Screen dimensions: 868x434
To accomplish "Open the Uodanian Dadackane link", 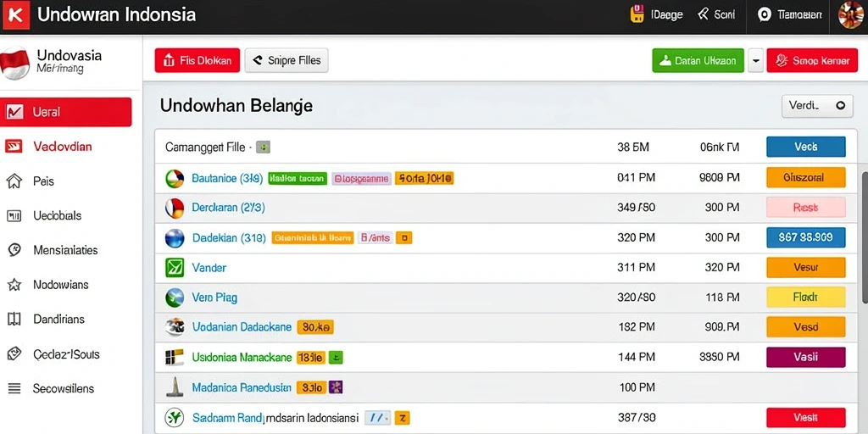I will (x=242, y=327).
